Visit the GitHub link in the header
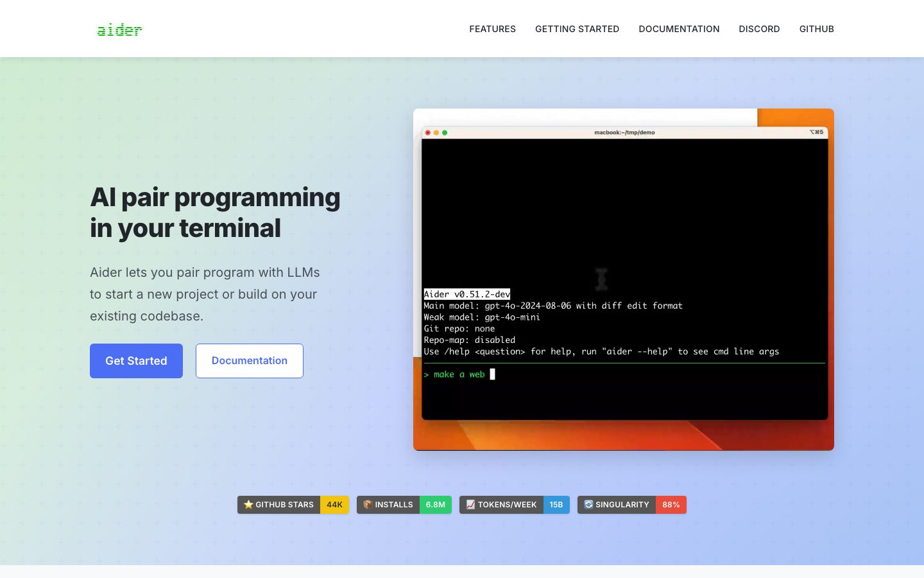The height and width of the screenshot is (578, 924). [x=816, y=29]
